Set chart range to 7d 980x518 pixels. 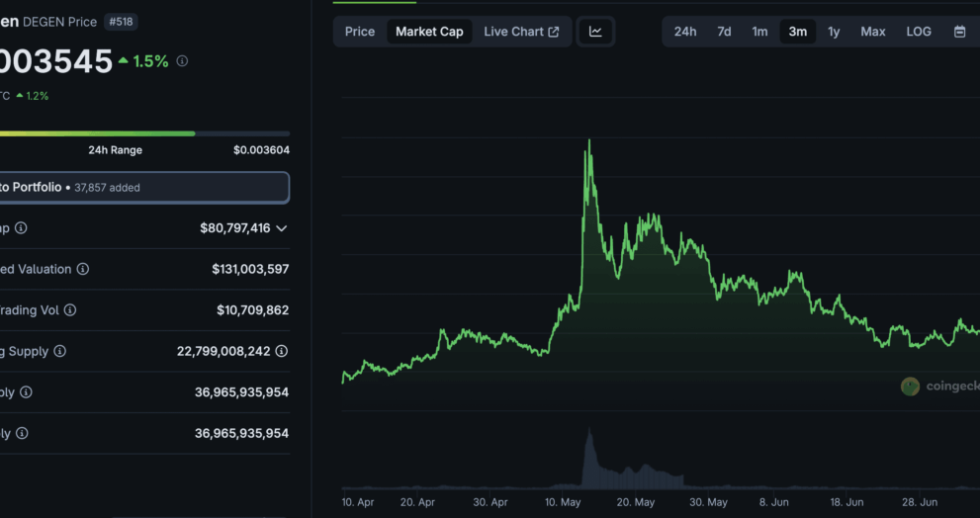point(725,32)
